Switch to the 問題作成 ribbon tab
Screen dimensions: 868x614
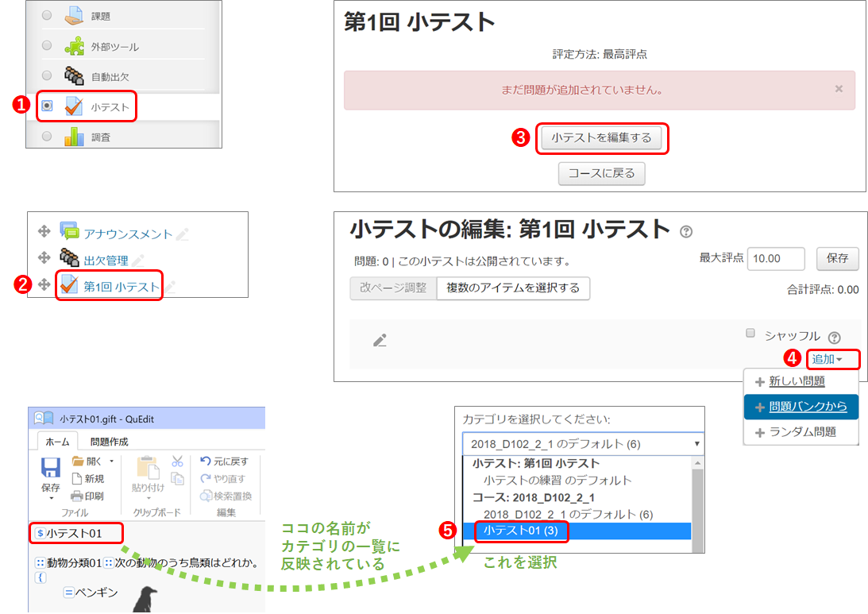[x=109, y=442]
